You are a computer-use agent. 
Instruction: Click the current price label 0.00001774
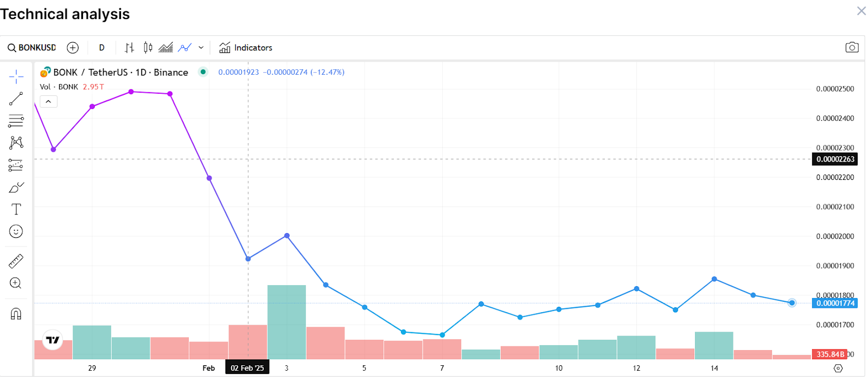835,303
